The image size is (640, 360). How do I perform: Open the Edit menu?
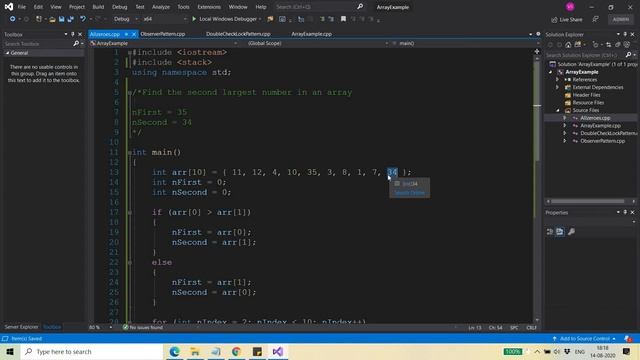(38, 7)
